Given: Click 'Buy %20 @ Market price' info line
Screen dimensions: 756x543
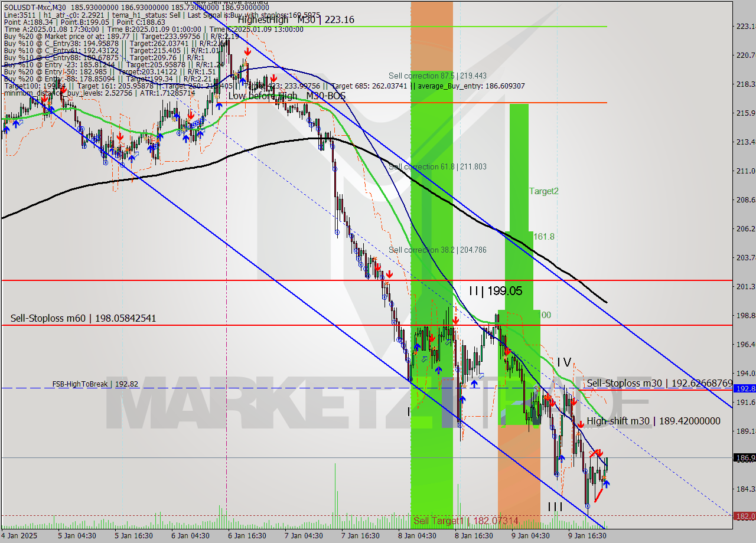Looking at the screenshot, I should (121, 37).
